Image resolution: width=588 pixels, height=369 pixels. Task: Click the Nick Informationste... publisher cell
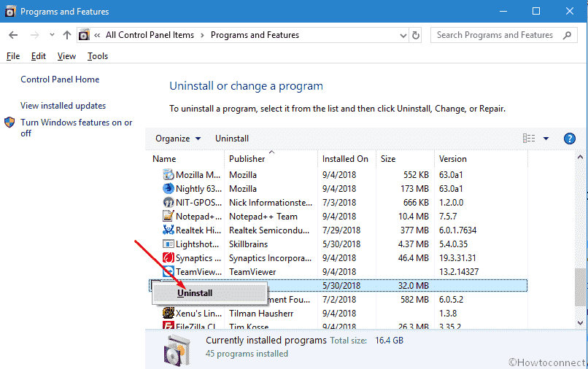click(x=271, y=203)
